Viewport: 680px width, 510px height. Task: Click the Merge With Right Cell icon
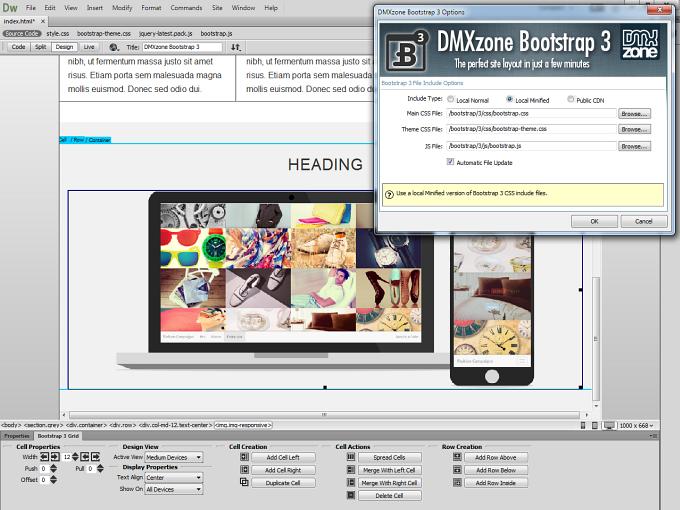(351, 482)
